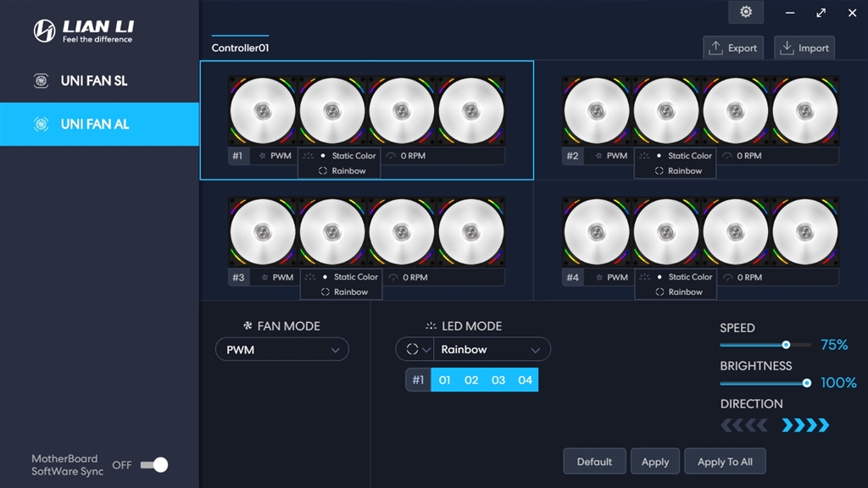
Task: Click the Import button
Action: tap(804, 47)
